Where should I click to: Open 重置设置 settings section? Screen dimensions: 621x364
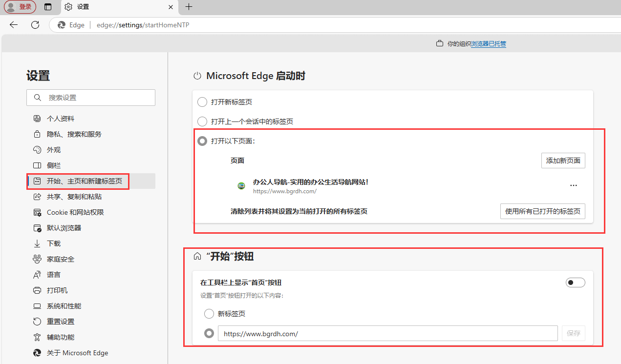[91, 322]
